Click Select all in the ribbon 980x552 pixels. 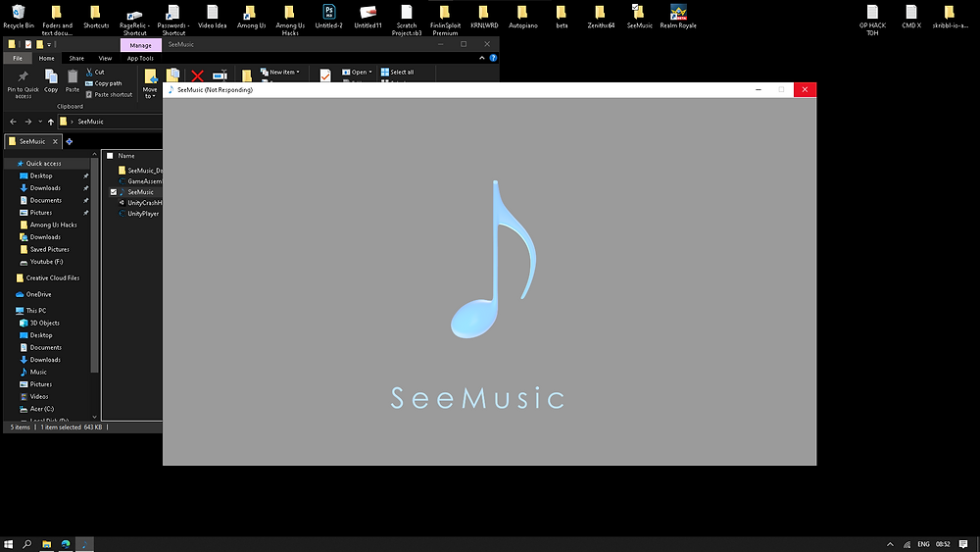tap(398, 72)
